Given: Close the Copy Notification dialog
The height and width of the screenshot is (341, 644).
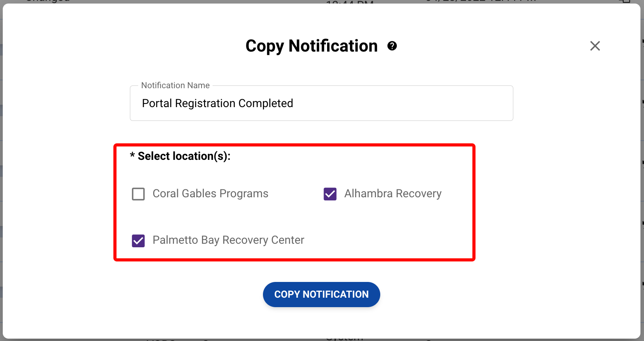Looking at the screenshot, I should pyautogui.click(x=595, y=46).
